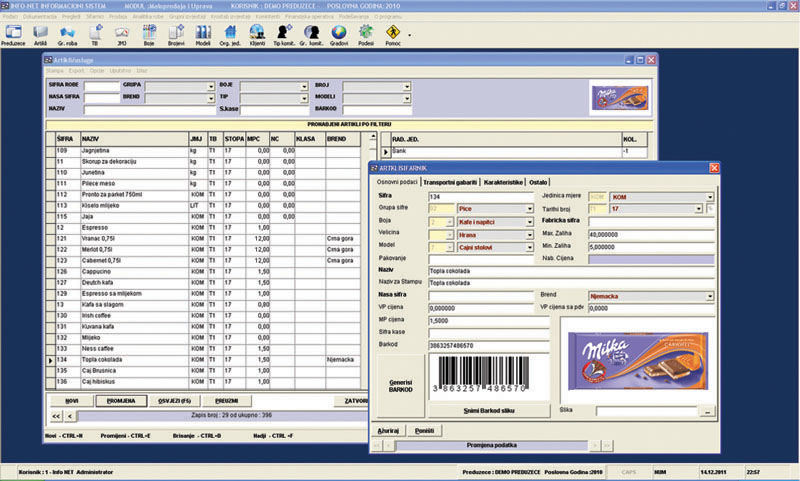Screen dimensions: 800x481
Task: Open the GRUPA filter dropdown
Action: point(211,87)
